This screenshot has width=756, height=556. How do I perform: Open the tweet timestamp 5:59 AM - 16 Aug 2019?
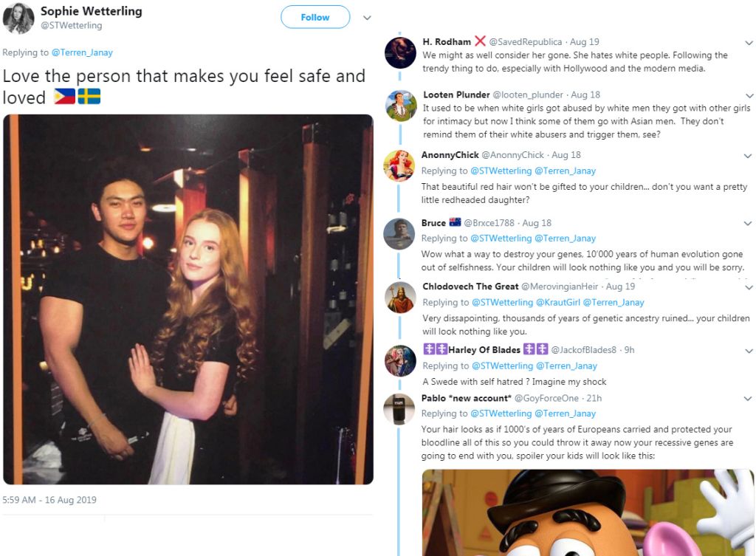[49, 500]
